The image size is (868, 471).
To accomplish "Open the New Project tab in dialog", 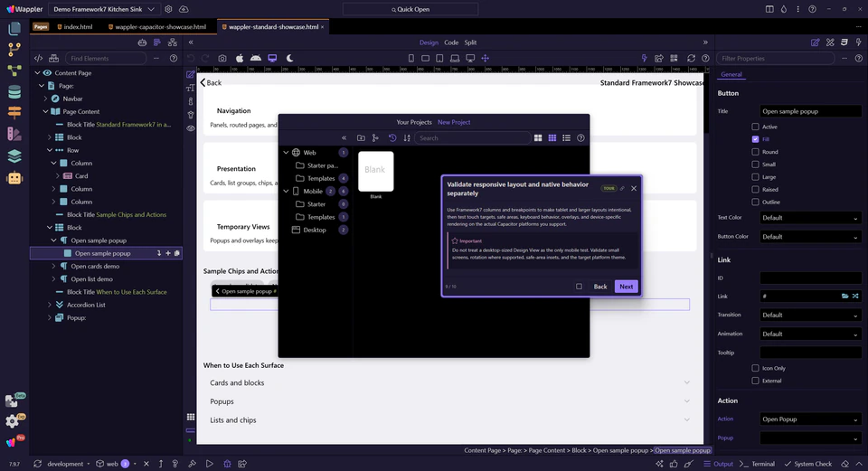I will click(454, 122).
